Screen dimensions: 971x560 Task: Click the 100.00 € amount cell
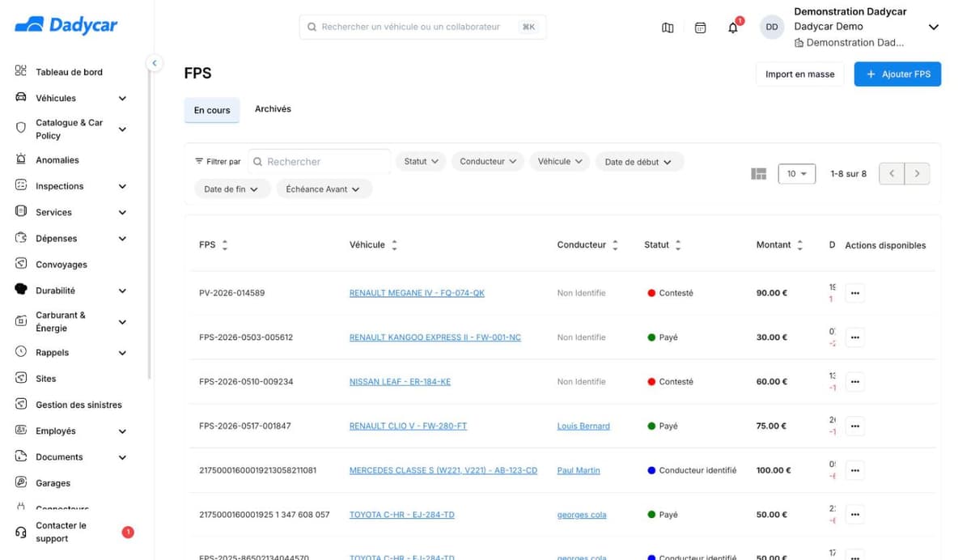774,470
